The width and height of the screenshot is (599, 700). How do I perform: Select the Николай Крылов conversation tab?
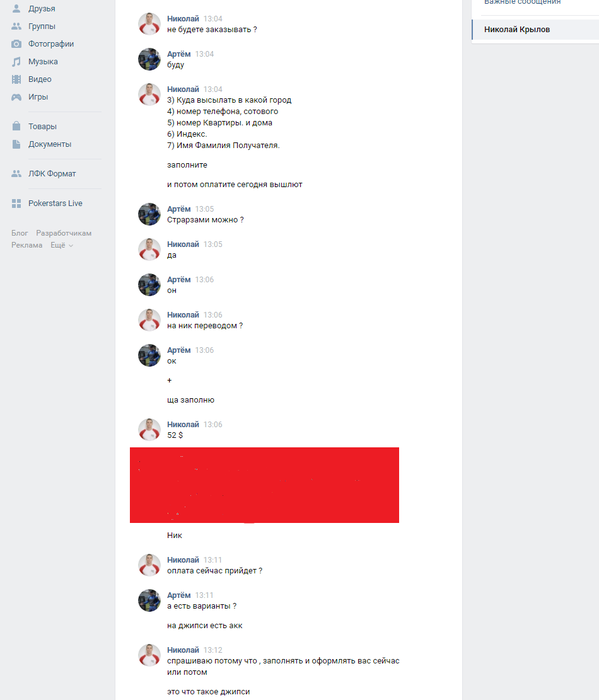tap(535, 29)
